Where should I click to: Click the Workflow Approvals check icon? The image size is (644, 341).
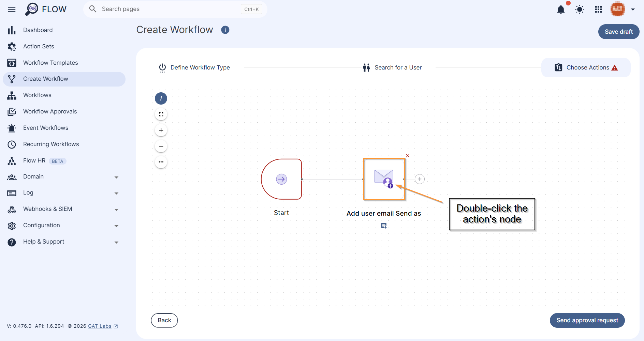point(12,112)
